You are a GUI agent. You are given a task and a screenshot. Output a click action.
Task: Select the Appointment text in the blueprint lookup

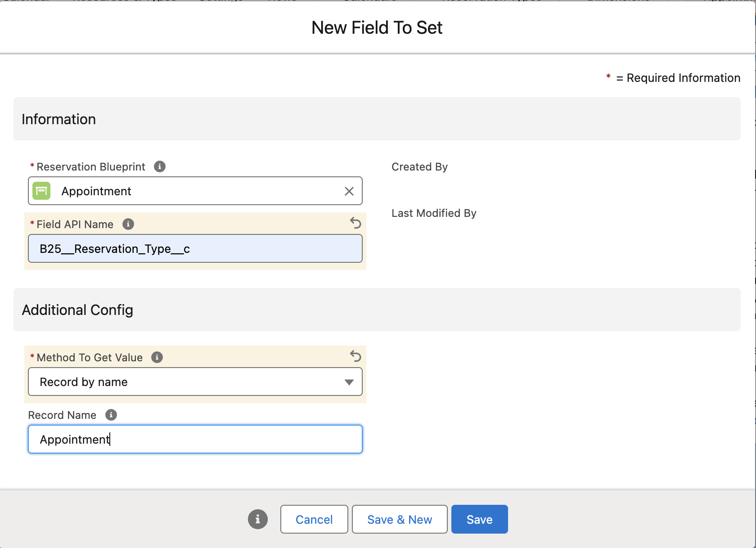point(96,191)
